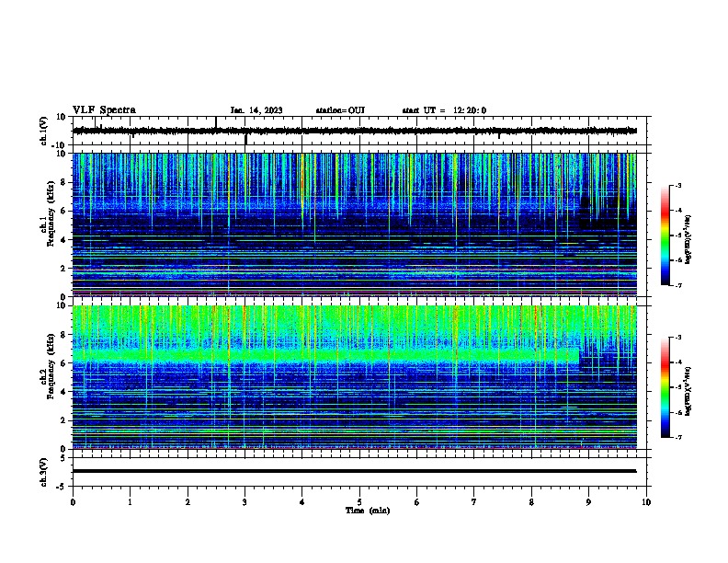The width and height of the screenshot is (728, 563).
Task: Click the ch.1 voltage waveform trace
Action: [x=354, y=131]
